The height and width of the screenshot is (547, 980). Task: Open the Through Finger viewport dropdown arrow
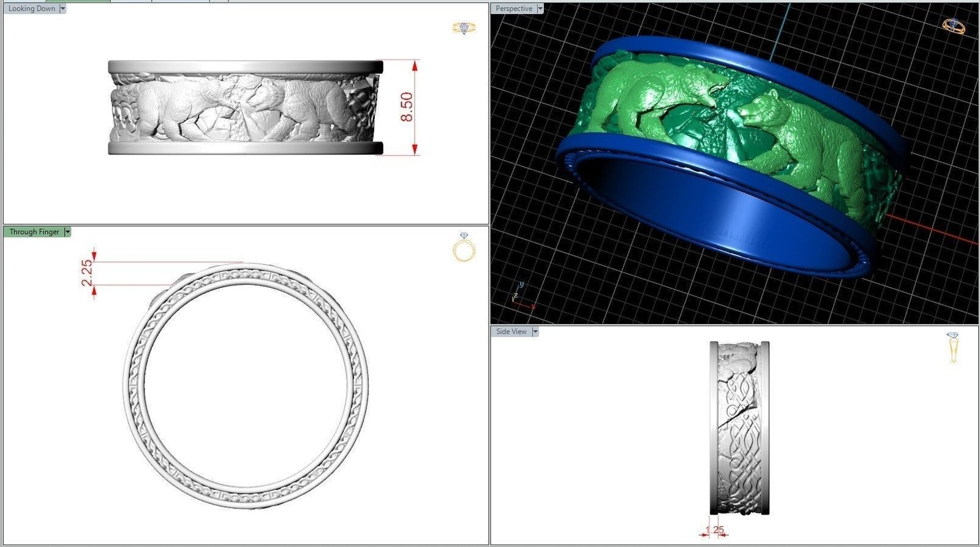click(x=68, y=232)
